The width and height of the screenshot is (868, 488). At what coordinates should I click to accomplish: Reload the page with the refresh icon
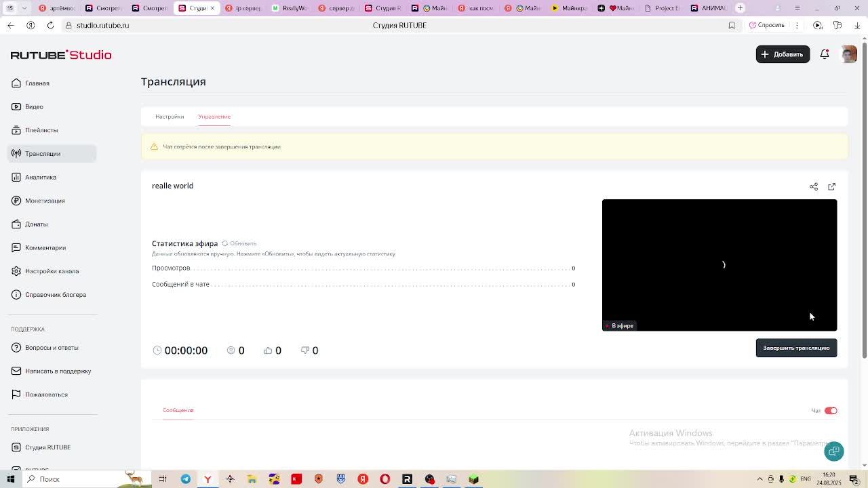[x=50, y=25]
